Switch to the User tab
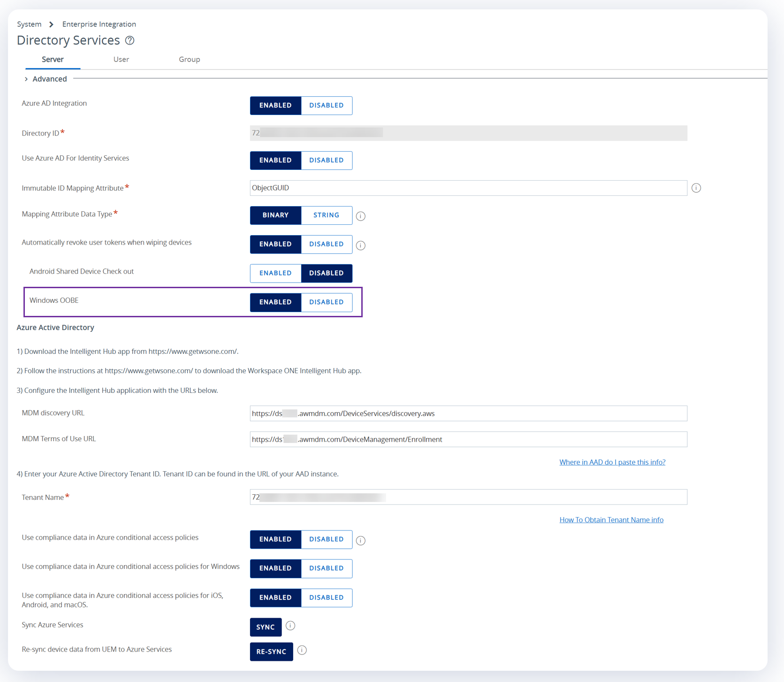 coord(121,59)
